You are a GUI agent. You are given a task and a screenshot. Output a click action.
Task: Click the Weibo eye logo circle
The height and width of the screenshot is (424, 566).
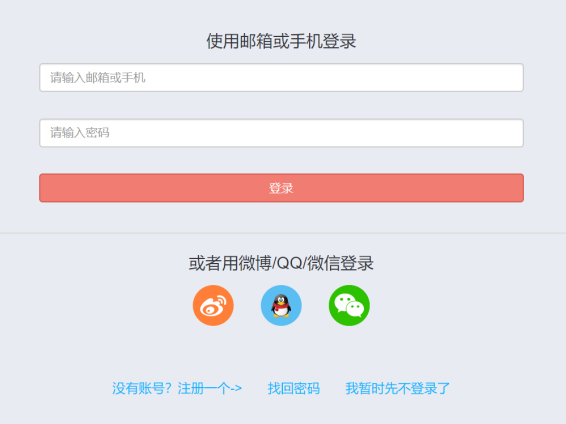coord(213,306)
